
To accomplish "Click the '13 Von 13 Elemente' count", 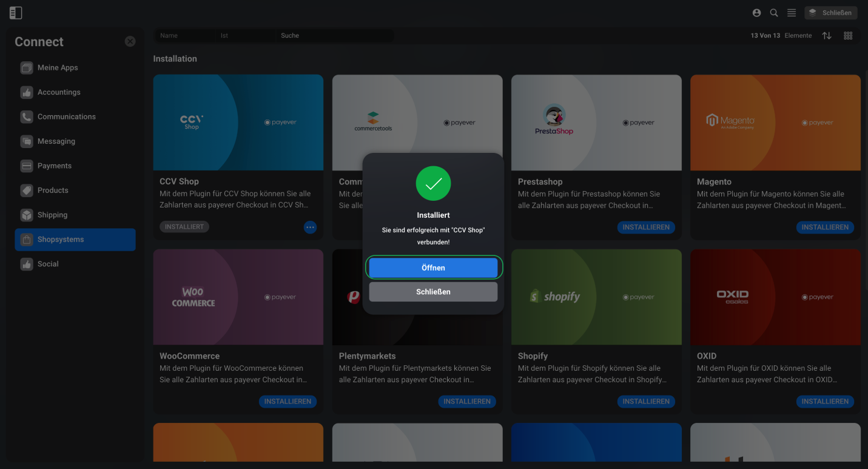I will 781,36.
